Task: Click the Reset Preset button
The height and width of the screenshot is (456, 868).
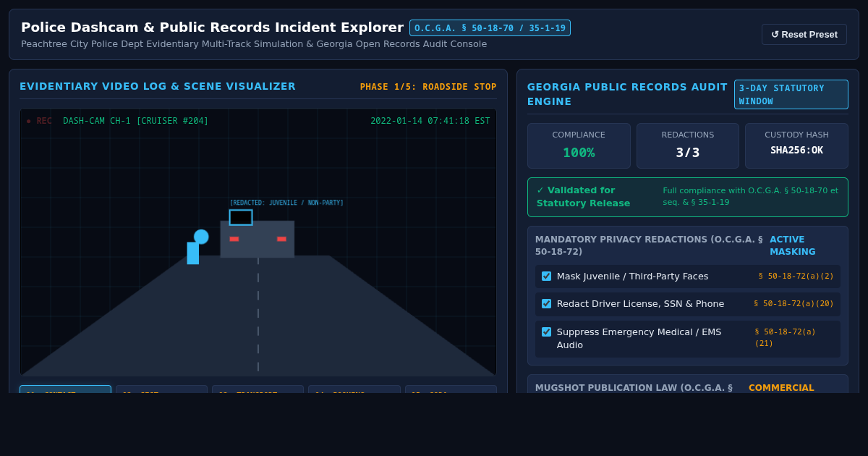Action: 804,34
